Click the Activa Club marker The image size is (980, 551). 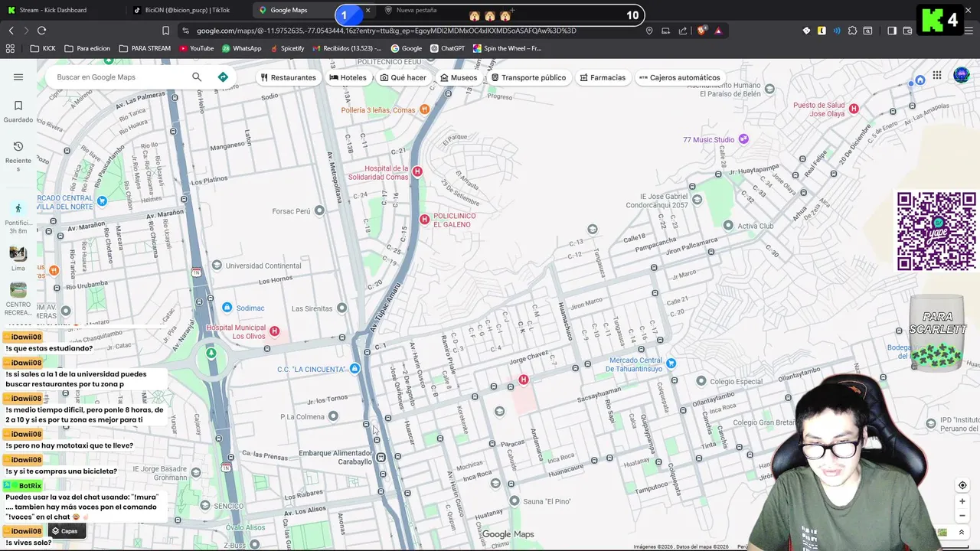[x=729, y=226]
